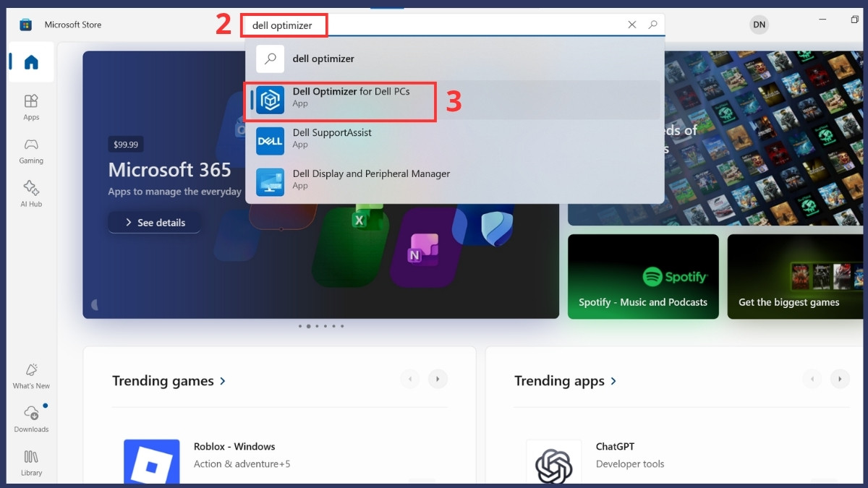Click the Roblox app icon

(x=151, y=461)
